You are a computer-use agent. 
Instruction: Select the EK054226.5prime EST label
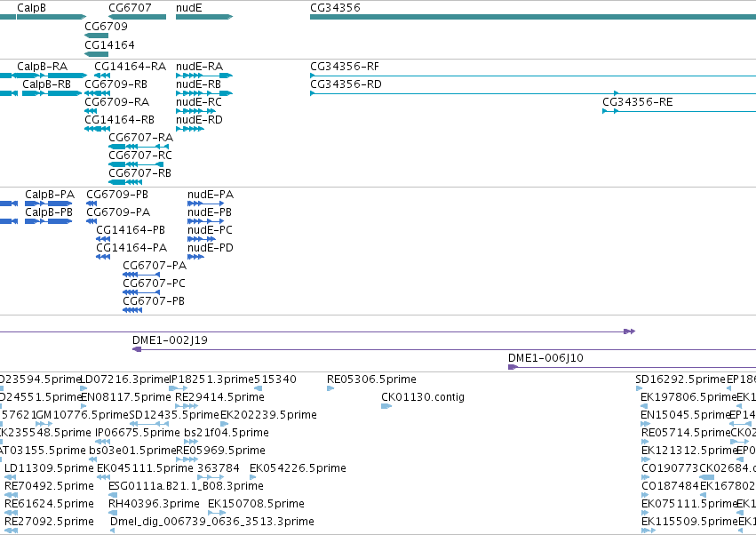click(298, 468)
